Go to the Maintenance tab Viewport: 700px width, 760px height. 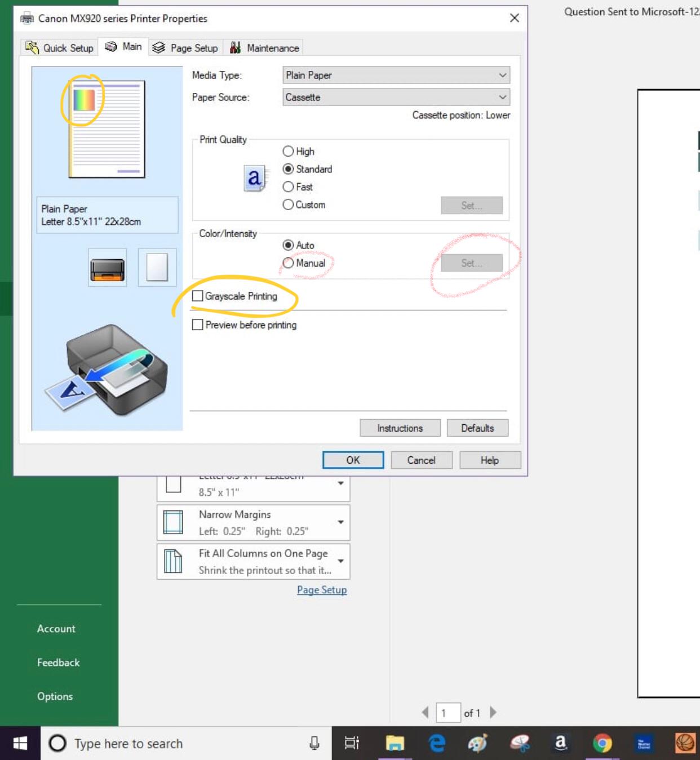tap(264, 48)
